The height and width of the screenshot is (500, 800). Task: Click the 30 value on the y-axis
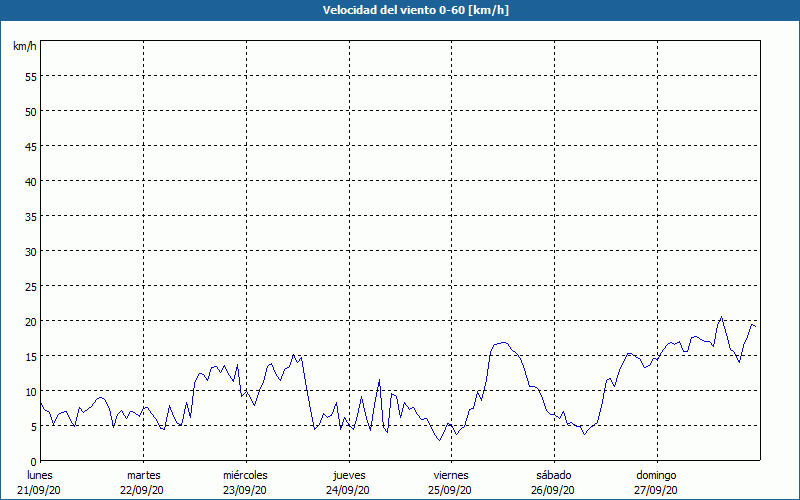click(31, 252)
